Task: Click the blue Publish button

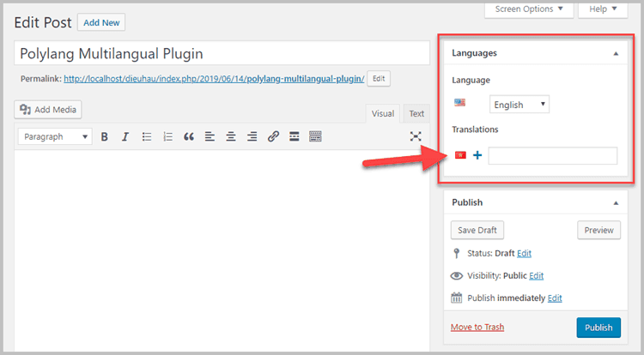Action: pos(598,328)
